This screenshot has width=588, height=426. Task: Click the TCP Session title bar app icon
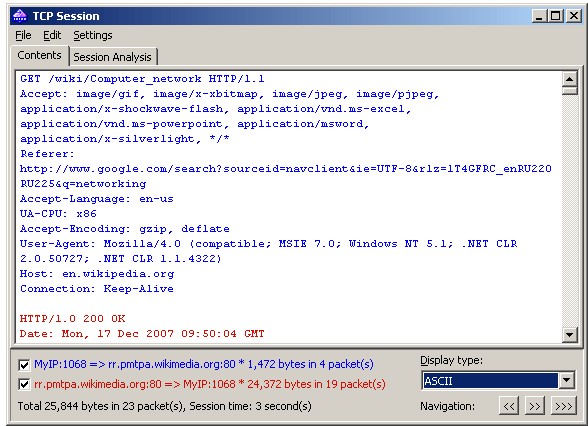click(x=20, y=16)
